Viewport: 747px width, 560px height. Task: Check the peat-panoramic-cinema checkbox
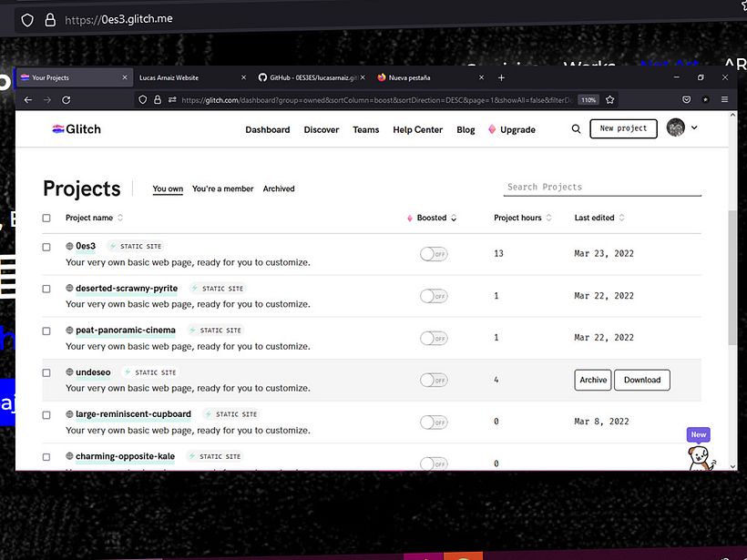(46, 331)
